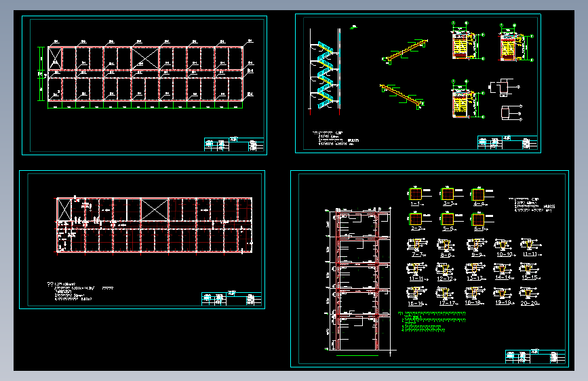This screenshot has width=588, height=381.
Task: Select the '4-4' section label
Action: pos(479,203)
